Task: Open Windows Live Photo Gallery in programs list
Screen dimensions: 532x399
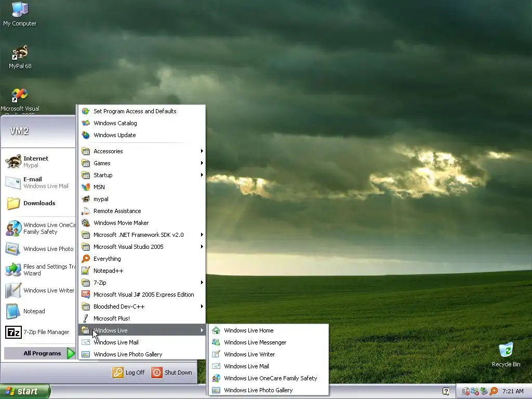Action: tap(142, 354)
